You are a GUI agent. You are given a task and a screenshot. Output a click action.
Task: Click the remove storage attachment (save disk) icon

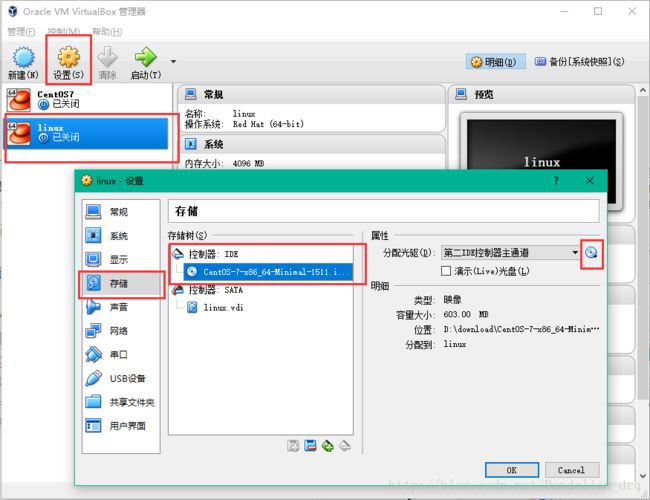310,446
